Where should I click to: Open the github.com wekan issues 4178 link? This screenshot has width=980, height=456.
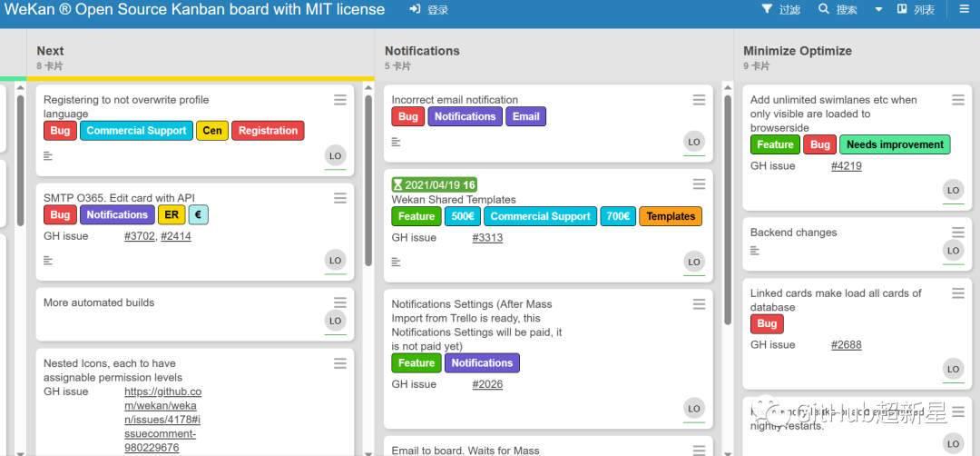162,420
